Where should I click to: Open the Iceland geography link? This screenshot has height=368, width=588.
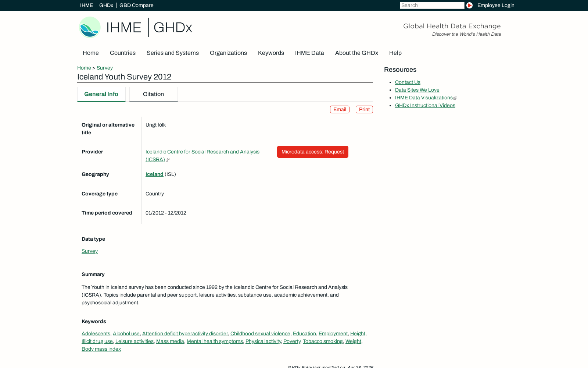click(x=154, y=174)
